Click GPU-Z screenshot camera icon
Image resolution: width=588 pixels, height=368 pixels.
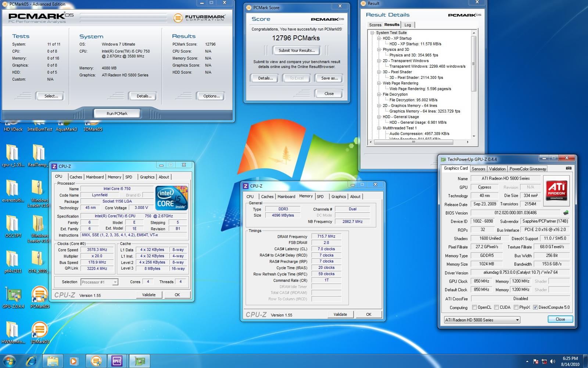click(569, 168)
